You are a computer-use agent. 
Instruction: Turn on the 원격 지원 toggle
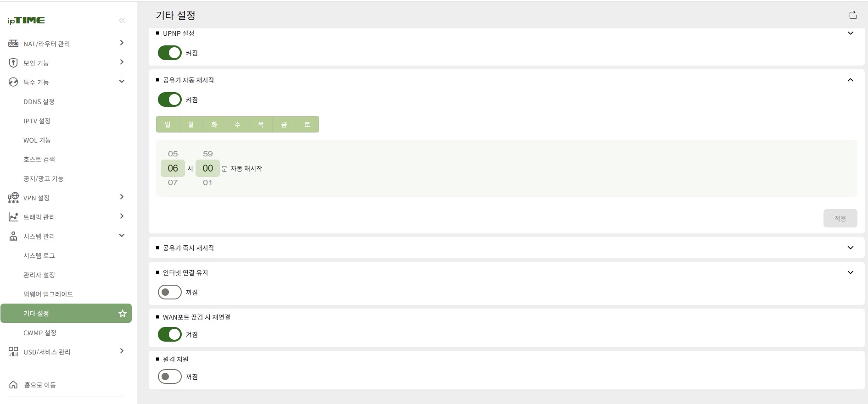click(x=170, y=376)
